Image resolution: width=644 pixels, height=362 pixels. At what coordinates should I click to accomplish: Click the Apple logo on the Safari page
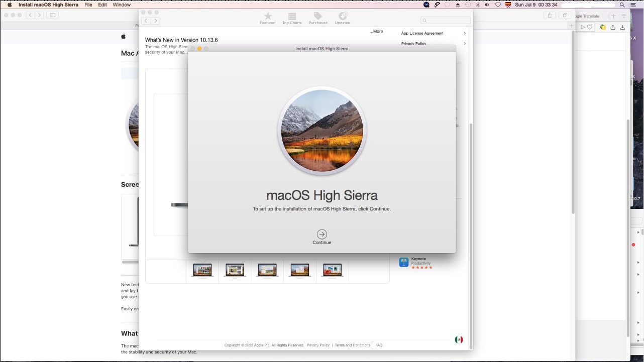(x=123, y=36)
